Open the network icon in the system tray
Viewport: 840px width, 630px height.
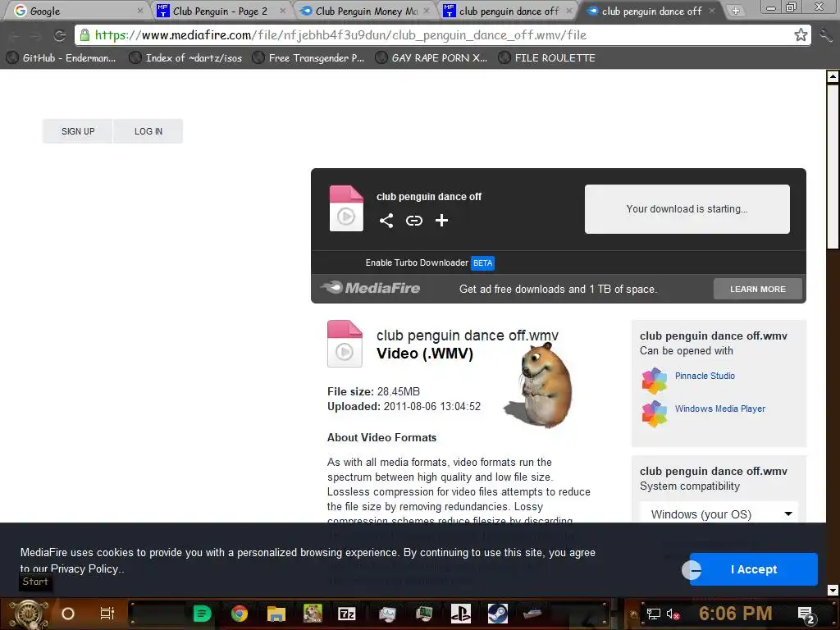click(x=654, y=614)
